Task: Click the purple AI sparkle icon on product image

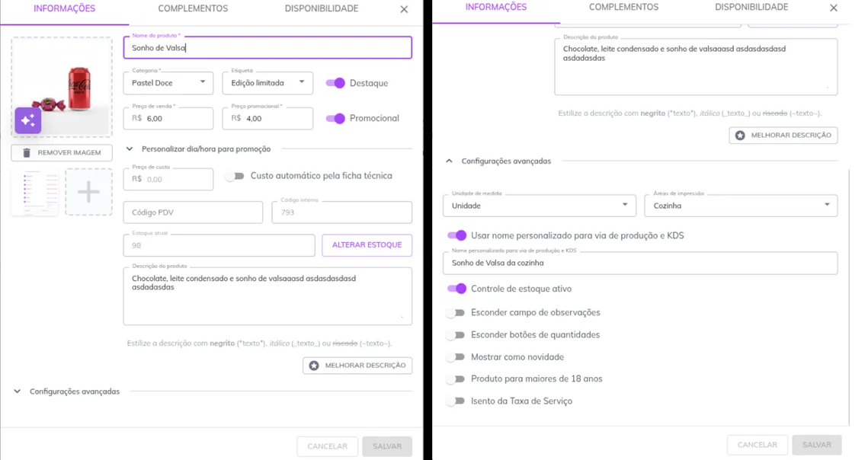Action: pyautogui.click(x=27, y=120)
